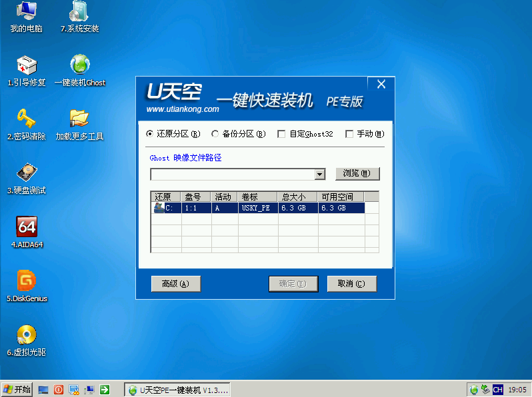Click the show desktop quick launch icon
This screenshot has width=532, height=397.
pyautogui.click(x=43, y=390)
